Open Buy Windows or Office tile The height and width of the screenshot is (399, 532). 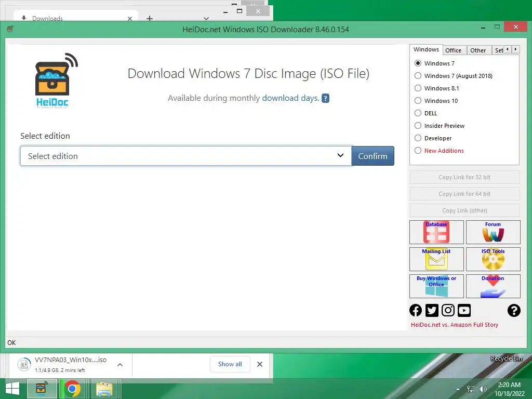coord(436,286)
